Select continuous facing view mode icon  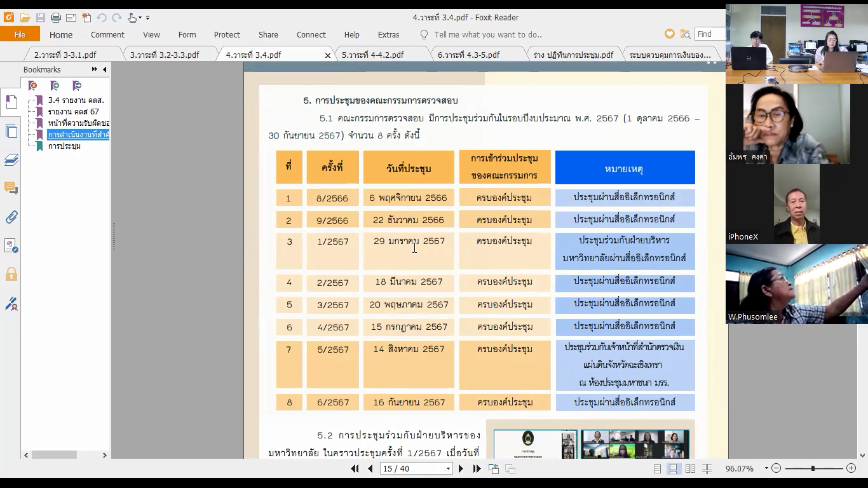707,468
